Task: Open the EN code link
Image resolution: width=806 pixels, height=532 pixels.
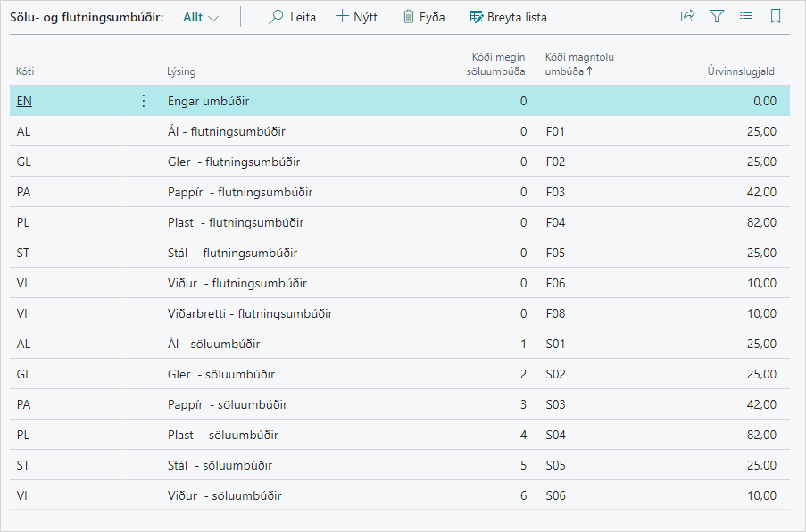Action: point(24,101)
